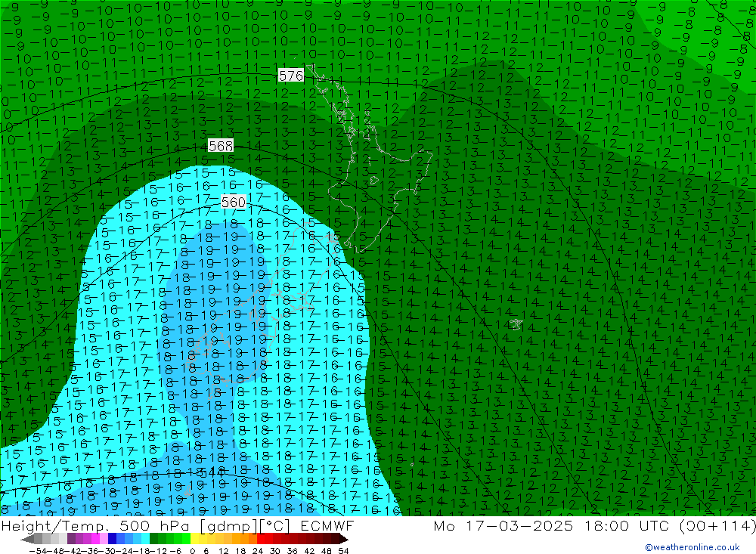Select the dark blue swatch at -30

(x=112, y=539)
